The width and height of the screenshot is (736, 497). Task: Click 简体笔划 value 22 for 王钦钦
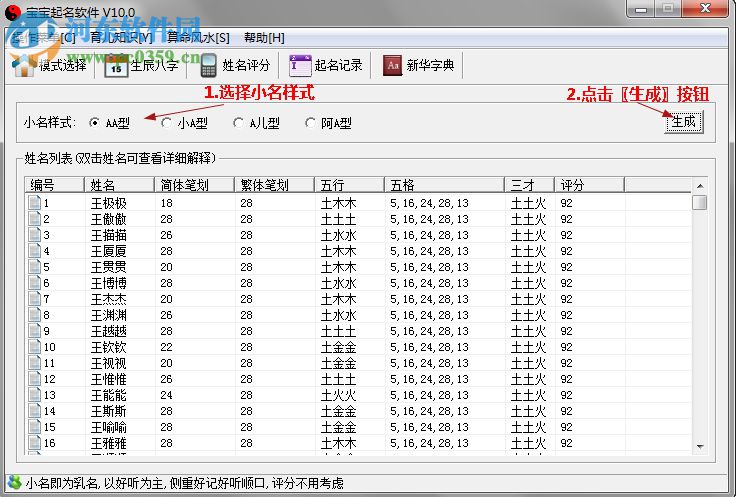[x=166, y=347]
